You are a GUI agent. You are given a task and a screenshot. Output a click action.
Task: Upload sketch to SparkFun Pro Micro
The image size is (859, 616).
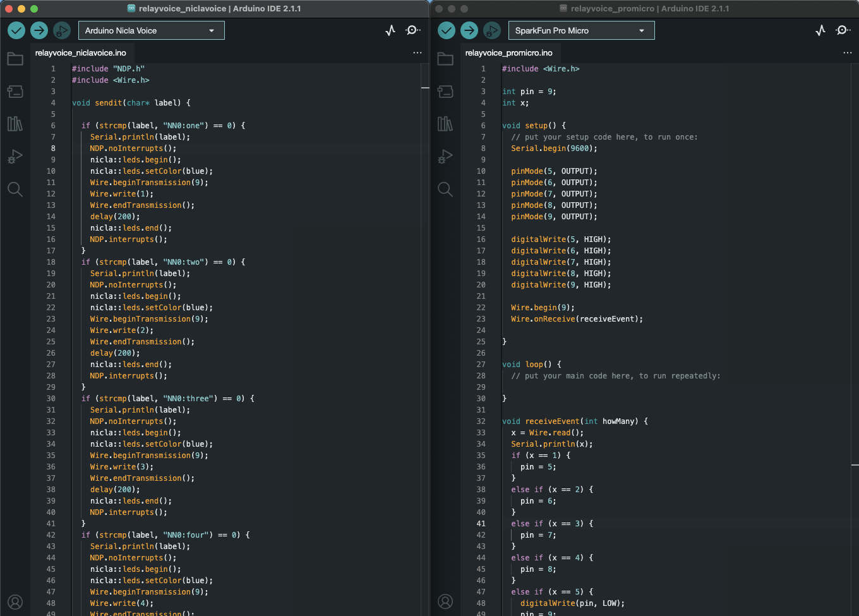469,30
